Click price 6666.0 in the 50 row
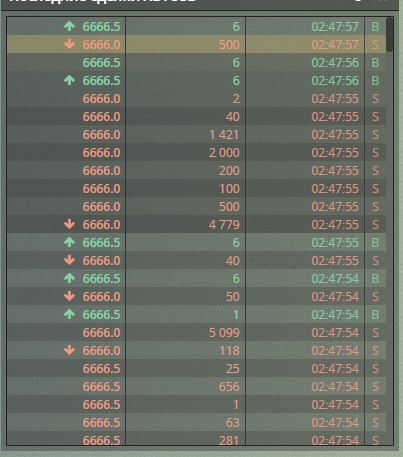 pos(102,297)
